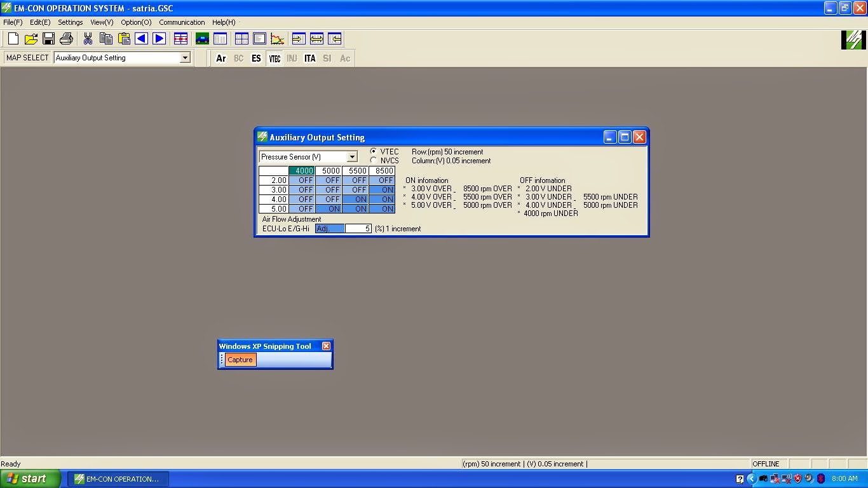Screen dimensions: 868x488
Task: Select the 4000 rpm column header cell
Action: pos(302,171)
